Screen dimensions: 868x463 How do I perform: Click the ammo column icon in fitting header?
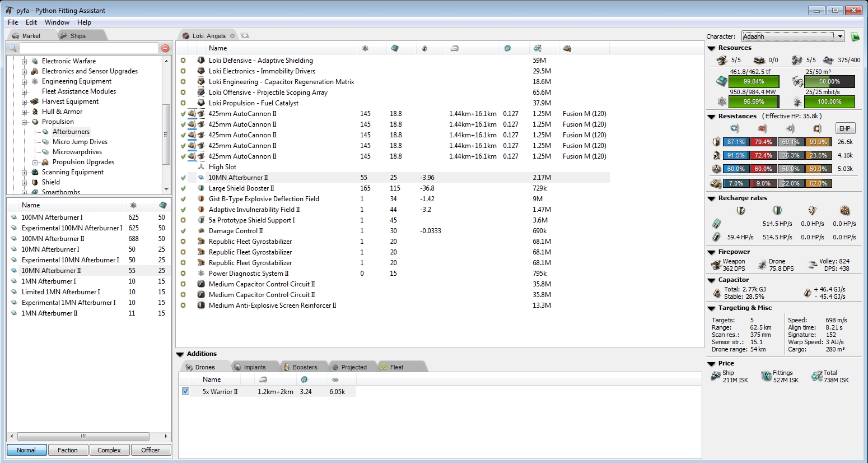pos(567,48)
